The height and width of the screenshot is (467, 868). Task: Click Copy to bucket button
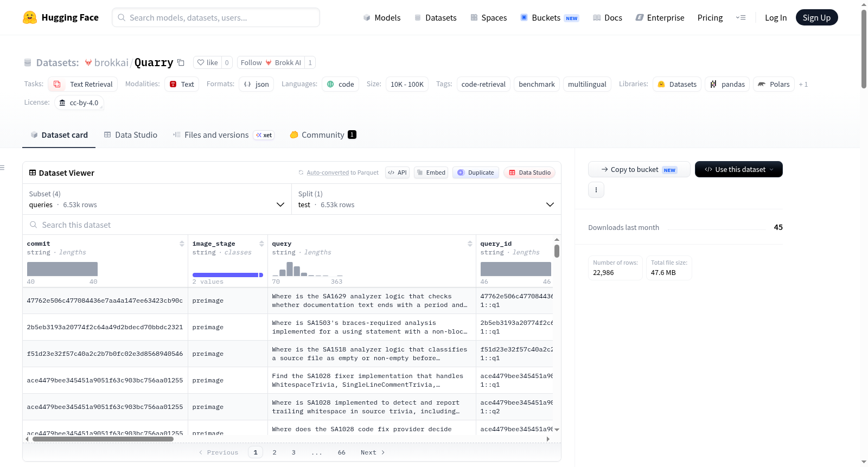click(639, 169)
